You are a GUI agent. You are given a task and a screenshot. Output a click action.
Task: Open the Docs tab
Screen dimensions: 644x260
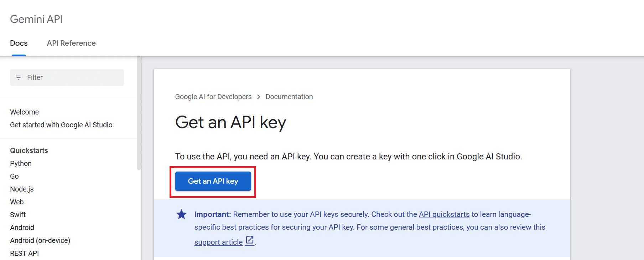click(19, 43)
